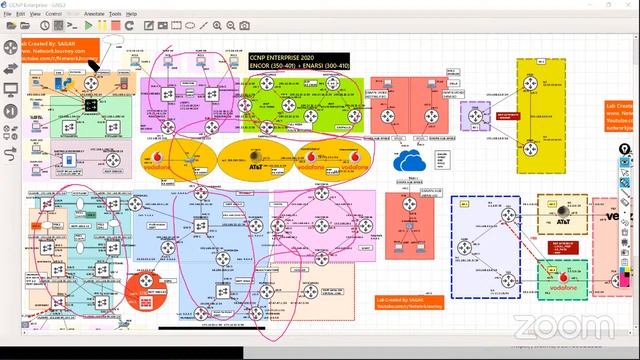This screenshot has width=640, height=360.
Task: Click the Open project folder icon
Action: point(25,26)
